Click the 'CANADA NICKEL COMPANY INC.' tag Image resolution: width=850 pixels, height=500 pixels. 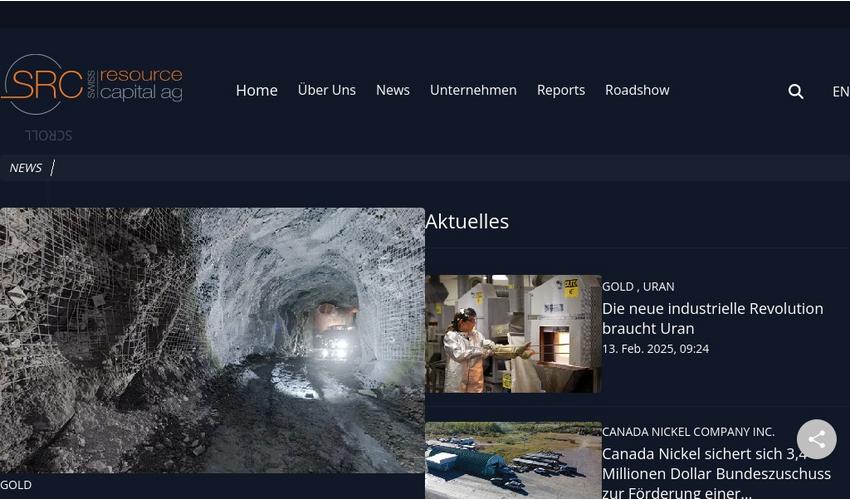click(x=688, y=432)
